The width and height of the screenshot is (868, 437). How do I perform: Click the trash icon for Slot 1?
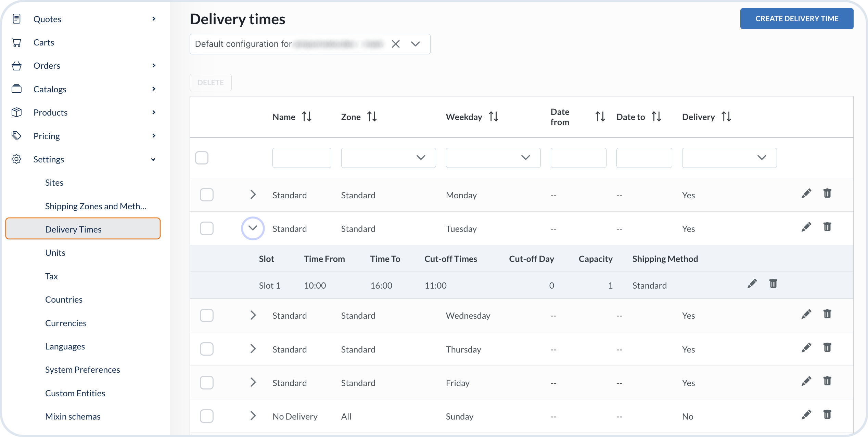[x=773, y=284]
